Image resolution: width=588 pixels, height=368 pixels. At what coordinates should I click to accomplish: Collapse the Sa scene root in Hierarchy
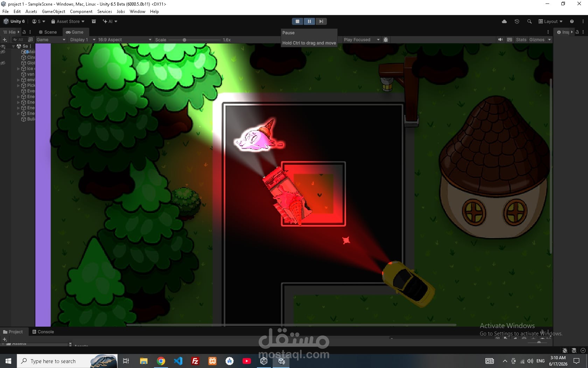click(14, 46)
